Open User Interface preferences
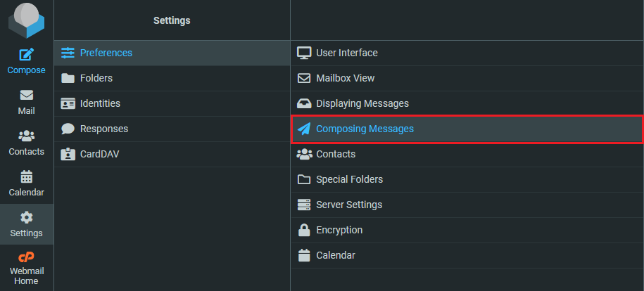 346,53
